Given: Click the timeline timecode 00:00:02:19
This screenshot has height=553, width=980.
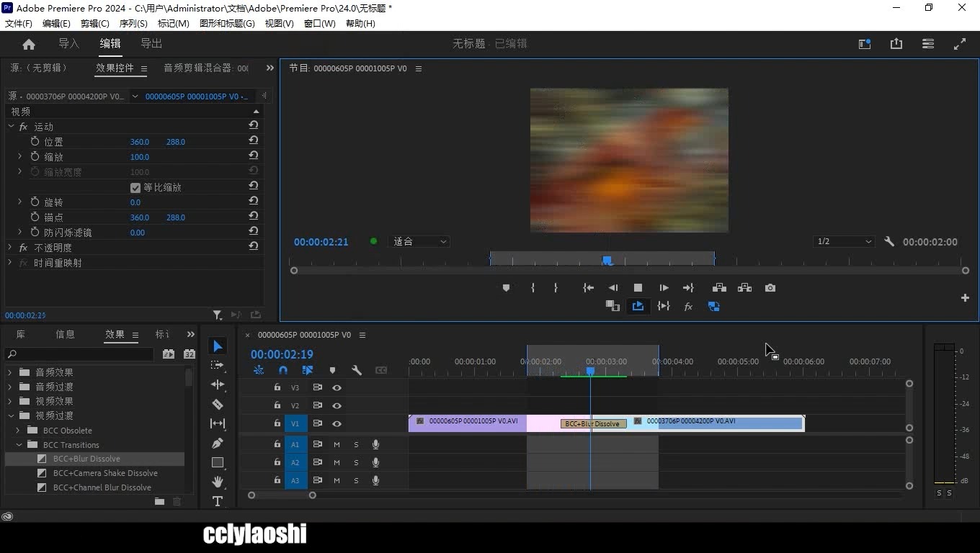Looking at the screenshot, I should [x=282, y=354].
